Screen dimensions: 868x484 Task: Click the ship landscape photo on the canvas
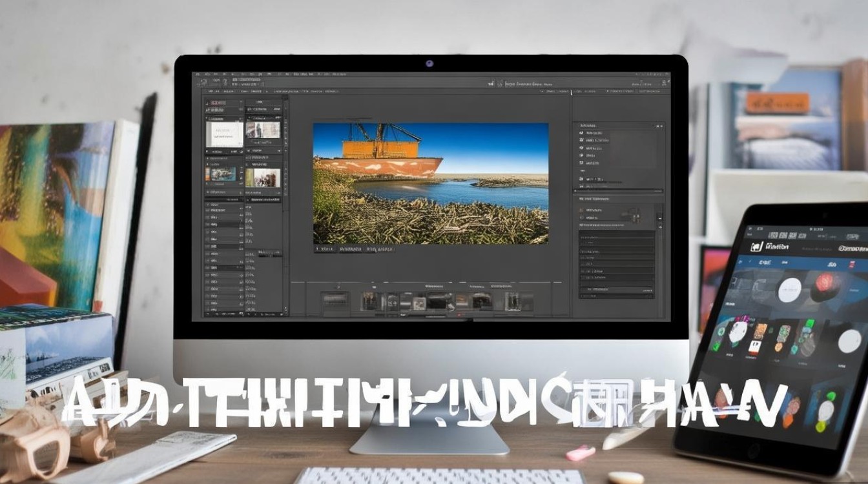tap(431, 183)
